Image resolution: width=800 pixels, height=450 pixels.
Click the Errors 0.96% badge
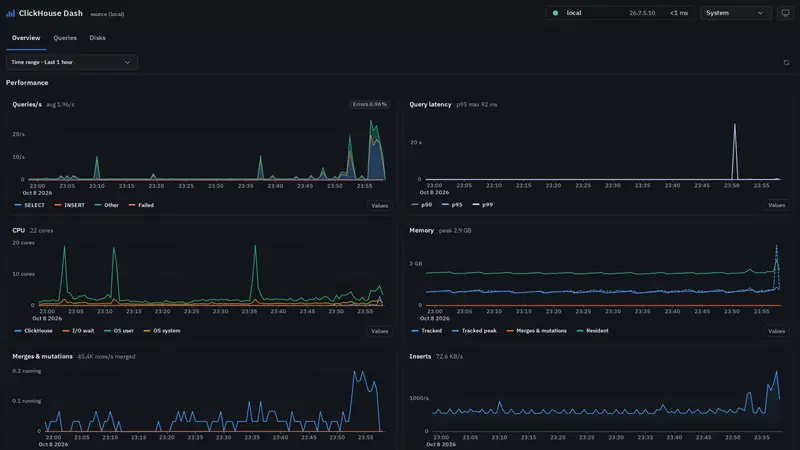click(369, 104)
